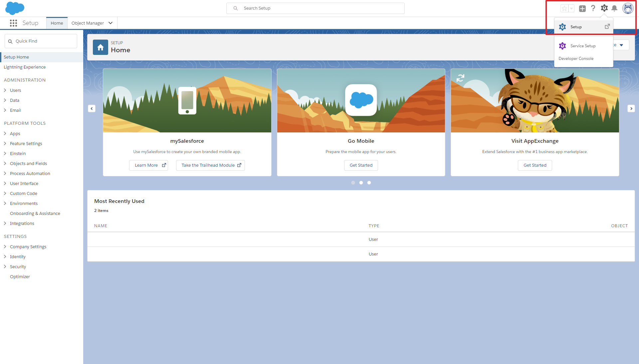639x364 pixels.
Task: Expand the Process Automation node
Action: [x=5, y=173]
